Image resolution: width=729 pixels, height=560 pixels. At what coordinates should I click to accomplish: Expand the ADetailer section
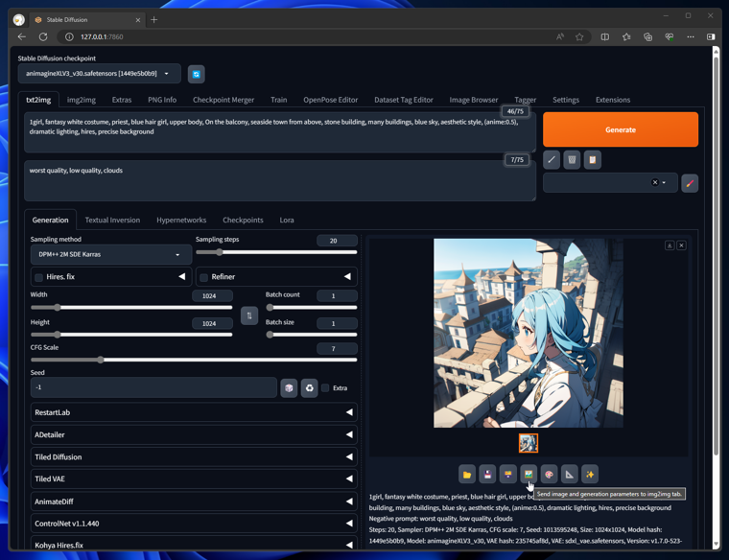[194, 435]
